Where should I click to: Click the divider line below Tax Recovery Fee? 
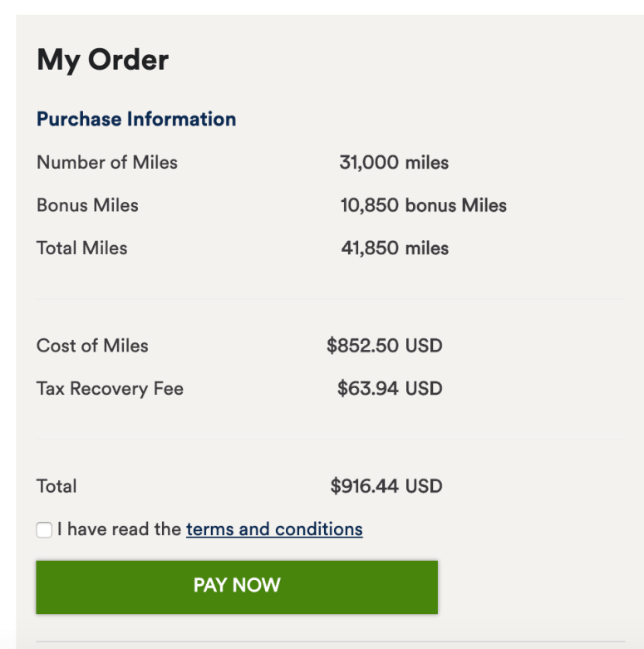pyautogui.click(x=330, y=440)
